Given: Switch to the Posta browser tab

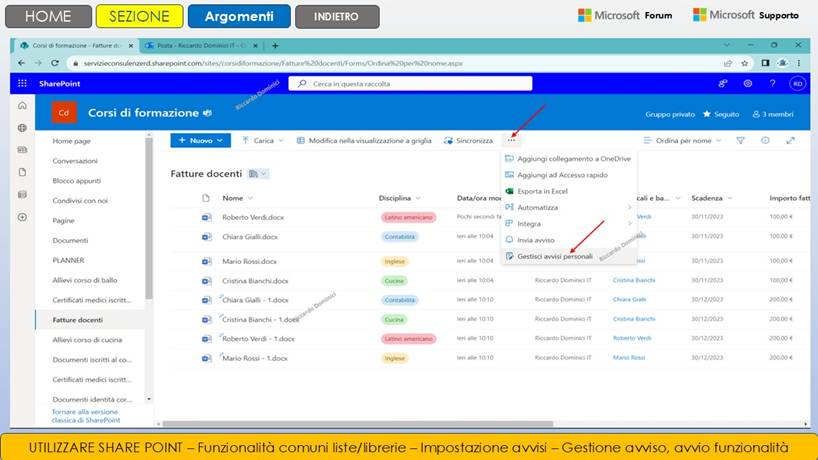Looking at the screenshot, I should tap(201, 46).
